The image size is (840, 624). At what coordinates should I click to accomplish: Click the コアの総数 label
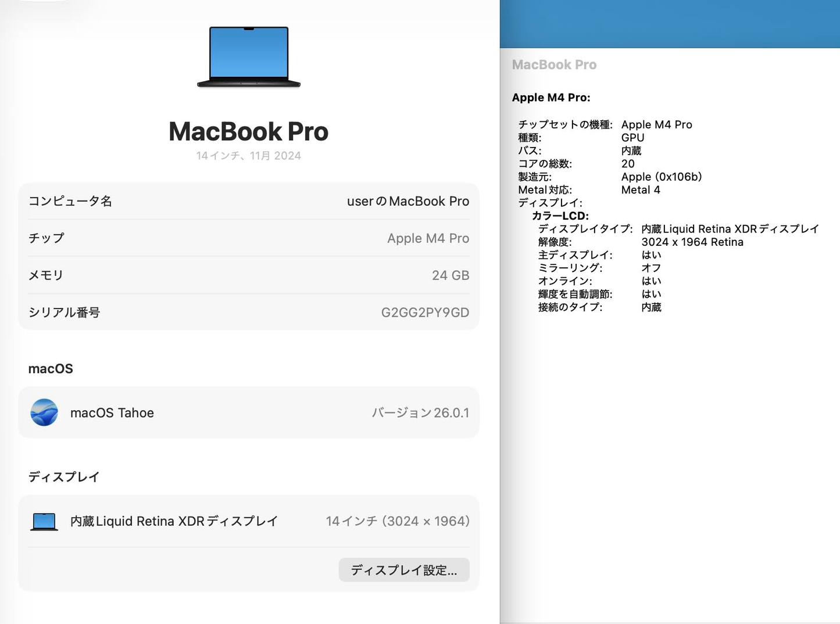(x=545, y=164)
